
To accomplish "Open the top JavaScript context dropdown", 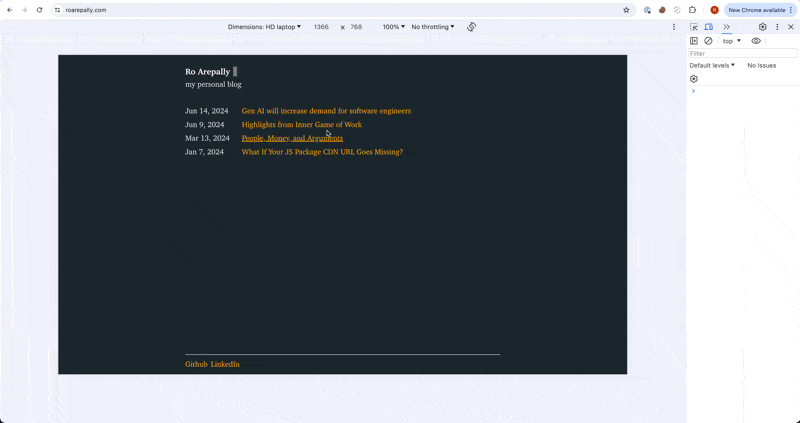I will (x=732, y=41).
